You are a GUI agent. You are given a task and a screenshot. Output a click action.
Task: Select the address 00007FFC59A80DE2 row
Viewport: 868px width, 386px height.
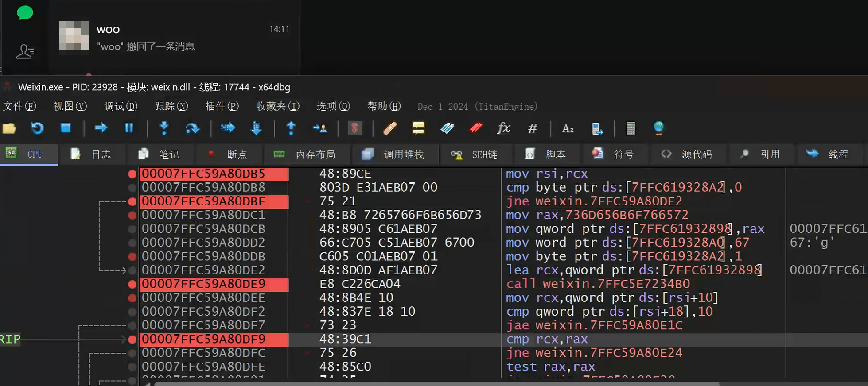click(x=203, y=270)
